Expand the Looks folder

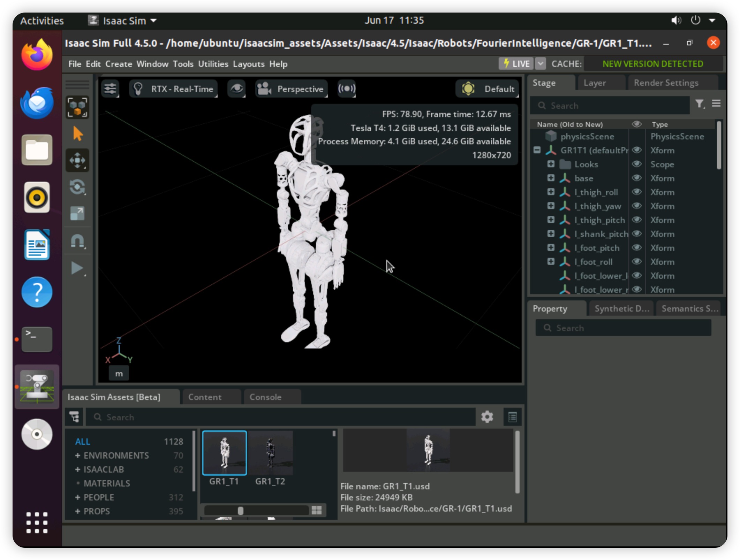pos(551,164)
